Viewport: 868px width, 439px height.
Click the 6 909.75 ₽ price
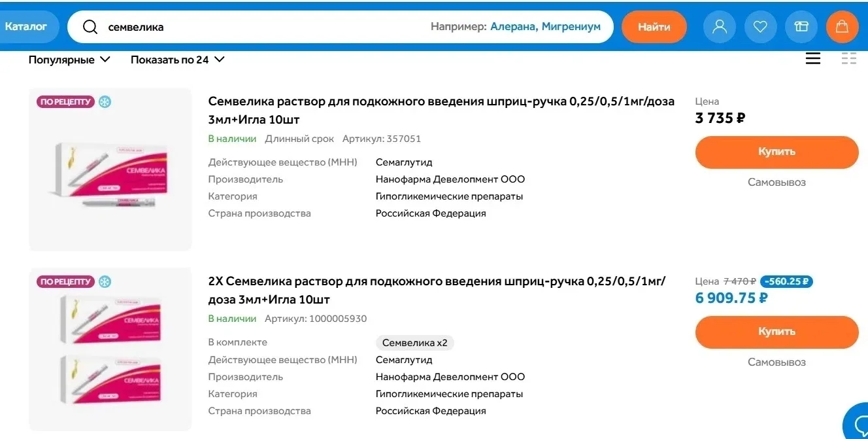click(731, 298)
